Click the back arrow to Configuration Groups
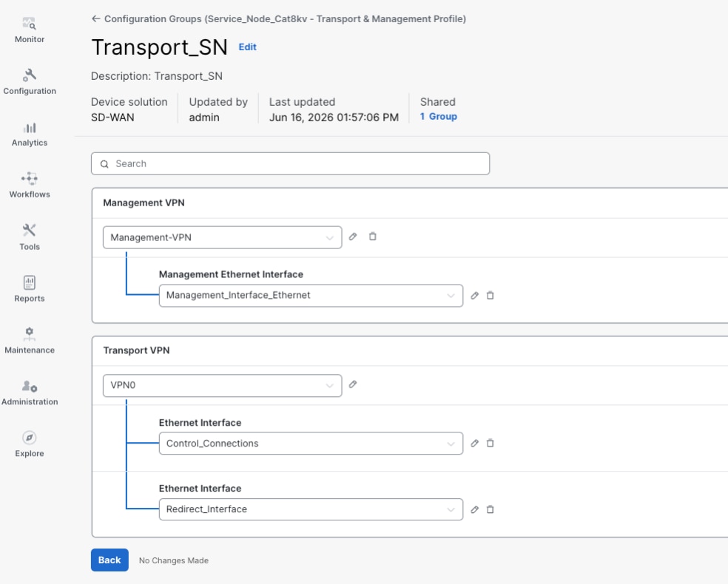This screenshot has width=728, height=584. point(96,18)
